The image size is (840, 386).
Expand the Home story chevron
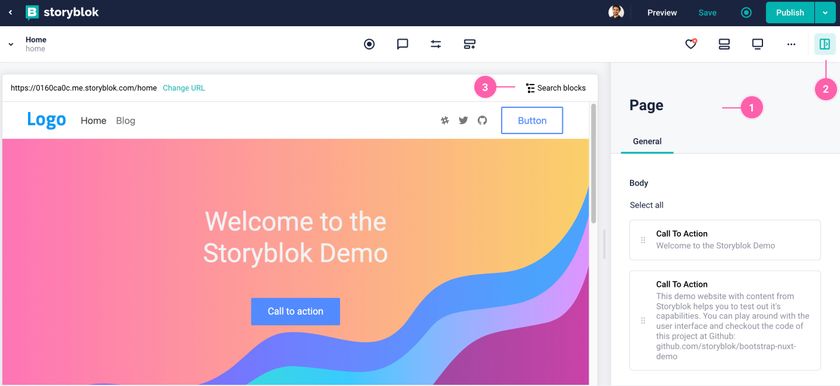click(11, 44)
